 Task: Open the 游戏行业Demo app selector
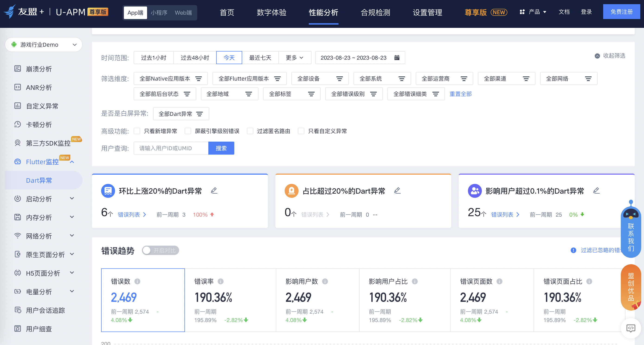pyautogui.click(x=44, y=45)
